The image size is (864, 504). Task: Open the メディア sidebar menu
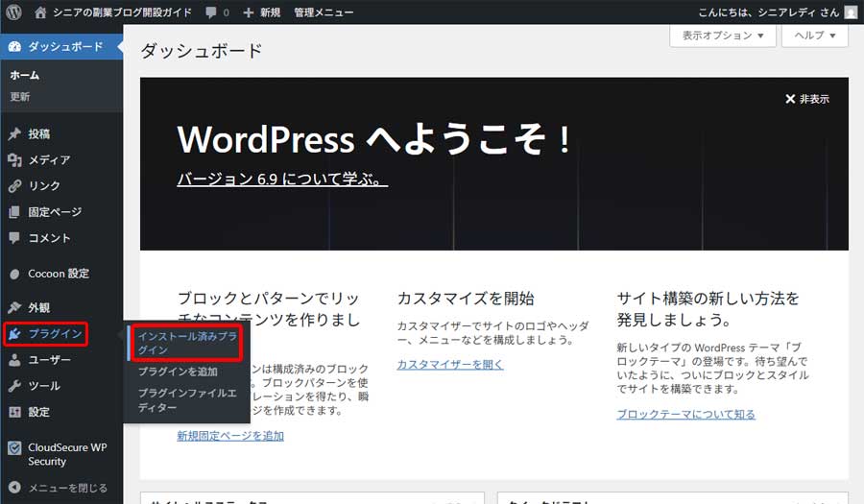click(x=50, y=159)
